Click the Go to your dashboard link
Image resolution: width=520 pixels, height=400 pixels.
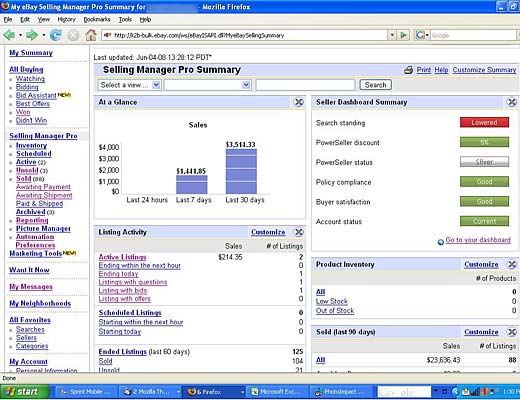(x=478, y=240)
